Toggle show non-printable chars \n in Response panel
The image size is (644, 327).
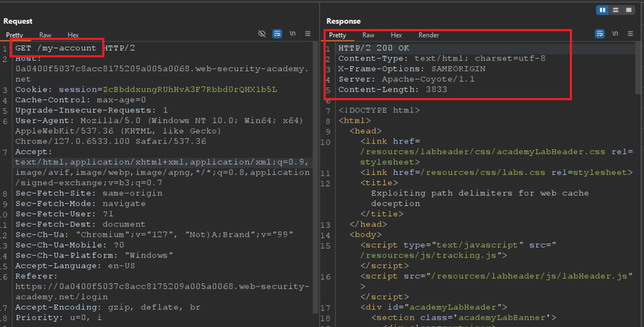coord(615,34)
